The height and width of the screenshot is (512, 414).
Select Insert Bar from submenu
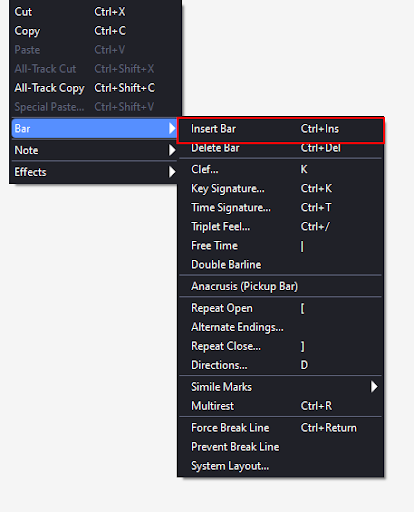tap(281, 129)
